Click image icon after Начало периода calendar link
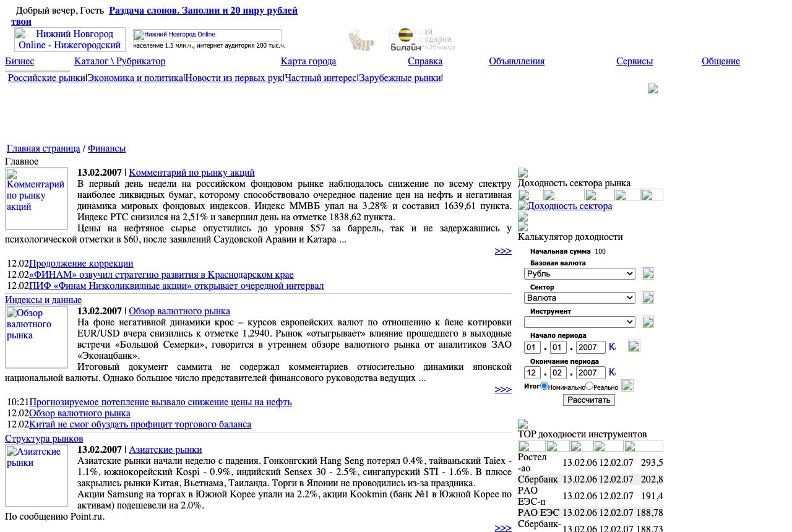Screen dimensions: 792x532 [634, 346]
